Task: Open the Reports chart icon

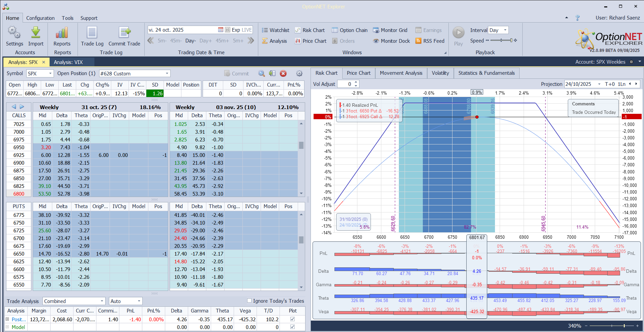Action: pos(62,33)
